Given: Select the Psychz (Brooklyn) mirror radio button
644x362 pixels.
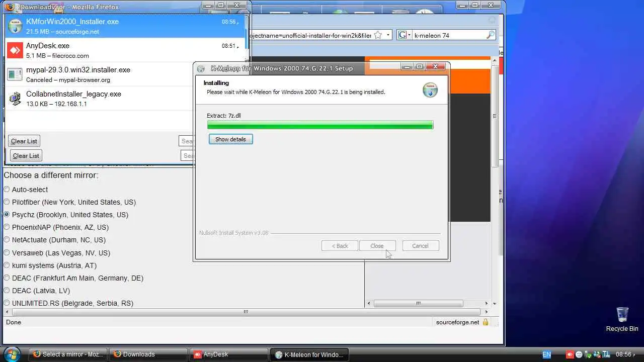Looking at the screenshot, I should pyautogui.click(x=7, y=215).
